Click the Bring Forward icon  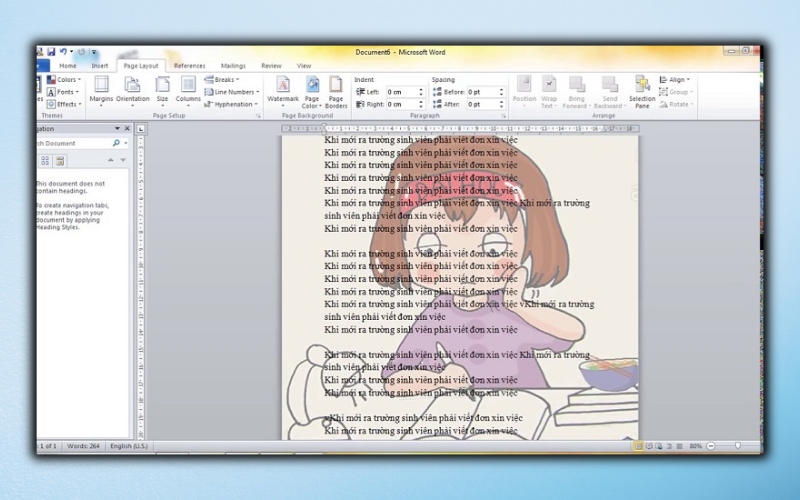click(577, 84)
